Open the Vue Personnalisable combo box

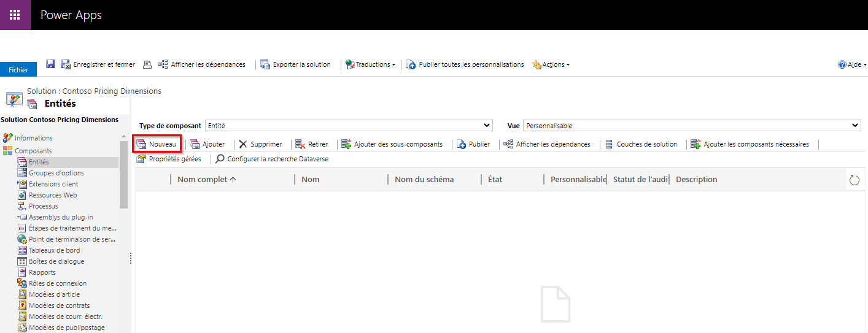tap(692, 126)
